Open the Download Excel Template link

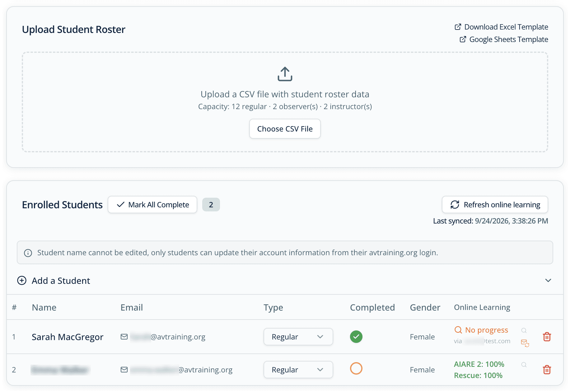pyautogui.click(x=501, y=27)
